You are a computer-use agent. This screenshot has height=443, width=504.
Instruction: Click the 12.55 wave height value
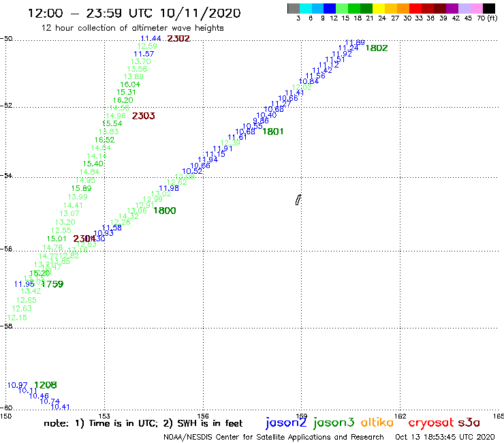pyautogui.click(x=61, y=230)
